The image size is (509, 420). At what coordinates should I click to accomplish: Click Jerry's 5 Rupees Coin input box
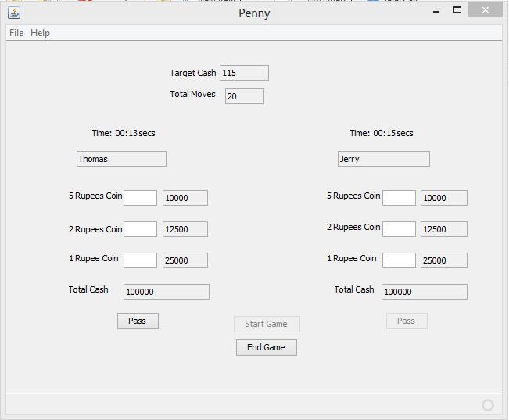point(399,198)
